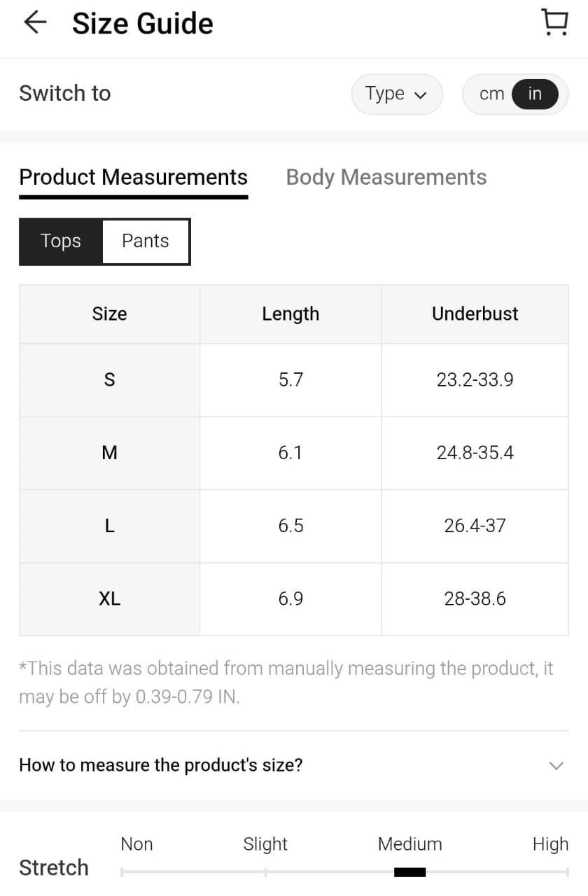This screenshot has height=896, width=588.
Task: Click the M size underbust value
Action: pyautogui.click(x=475, y=453)
